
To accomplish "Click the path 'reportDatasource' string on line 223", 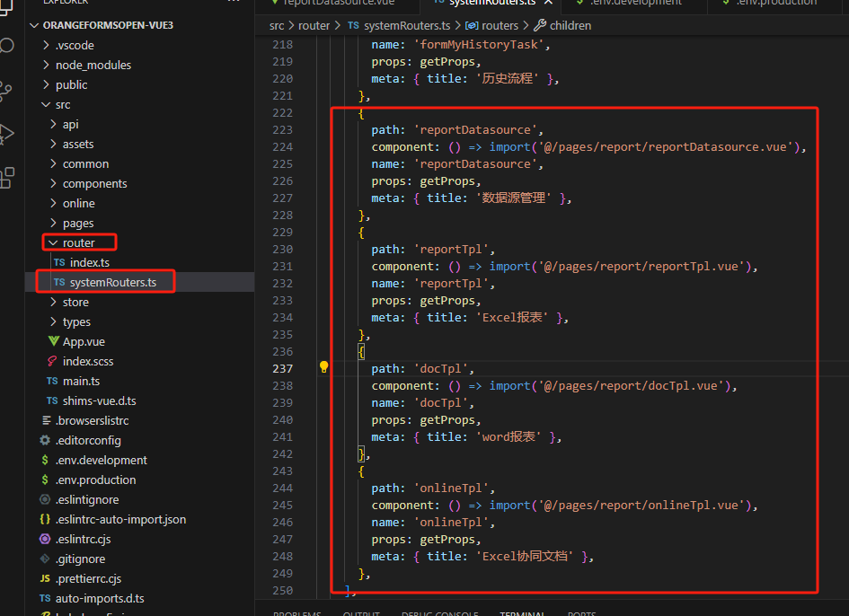I will pos(475,130).
